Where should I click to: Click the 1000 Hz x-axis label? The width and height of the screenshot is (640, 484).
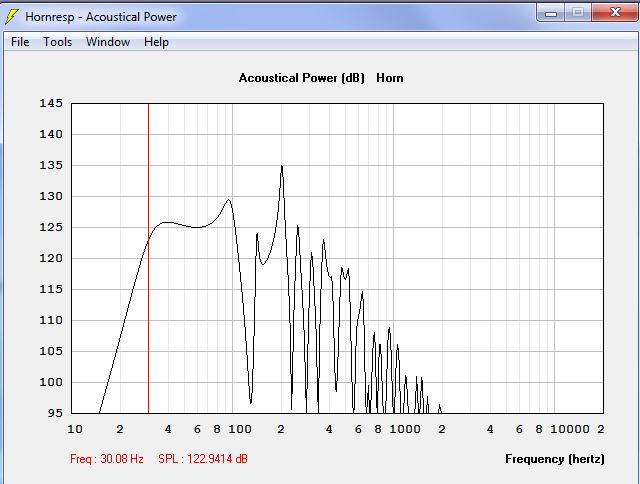[x=404, y=429]
